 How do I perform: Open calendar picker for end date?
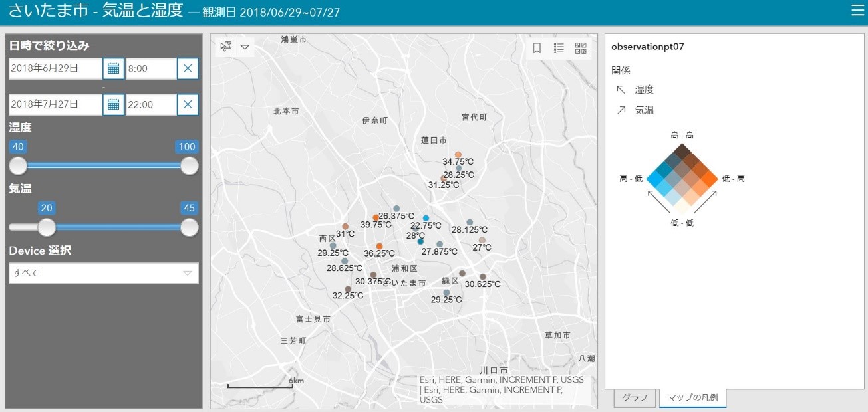(113, 104)
